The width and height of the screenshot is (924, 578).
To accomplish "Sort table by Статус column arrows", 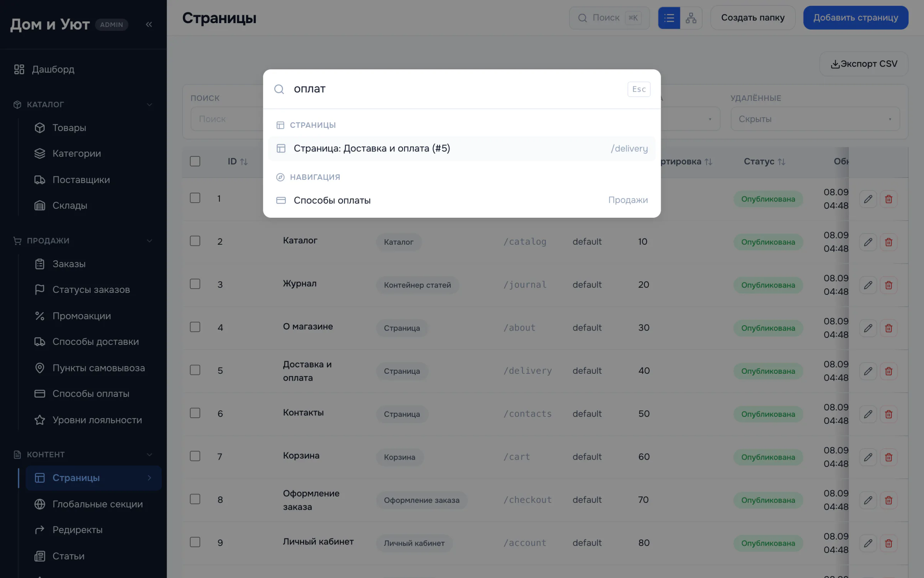I will pyautogui.click(x=781, y=162).
